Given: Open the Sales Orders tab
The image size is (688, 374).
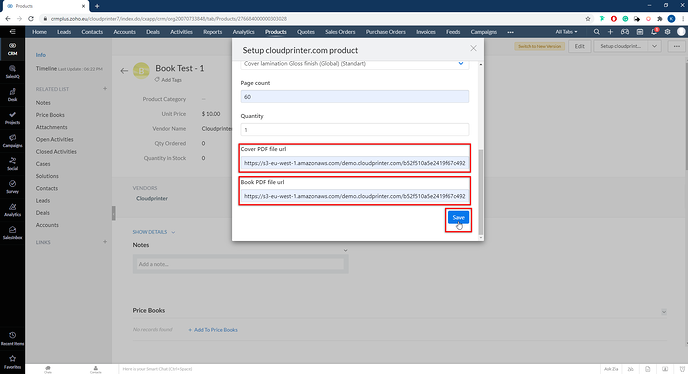Looking at the screenshot, I should (x=340, y=32).
